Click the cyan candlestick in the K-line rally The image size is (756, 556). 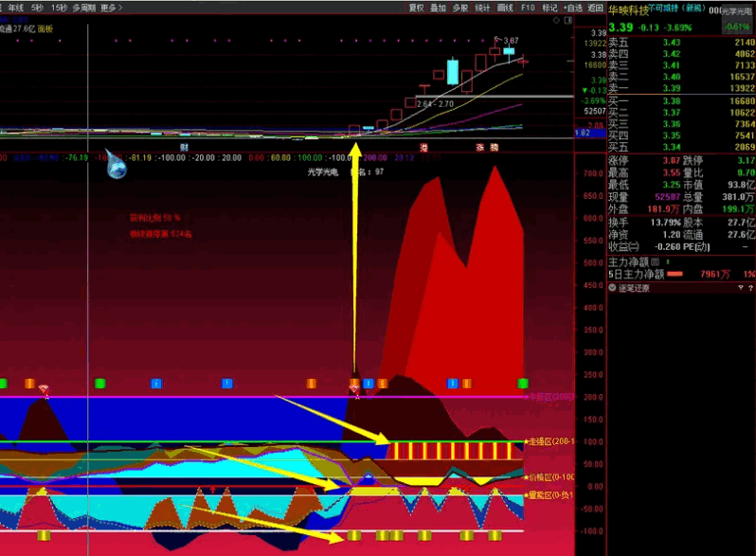coord(453,71)
